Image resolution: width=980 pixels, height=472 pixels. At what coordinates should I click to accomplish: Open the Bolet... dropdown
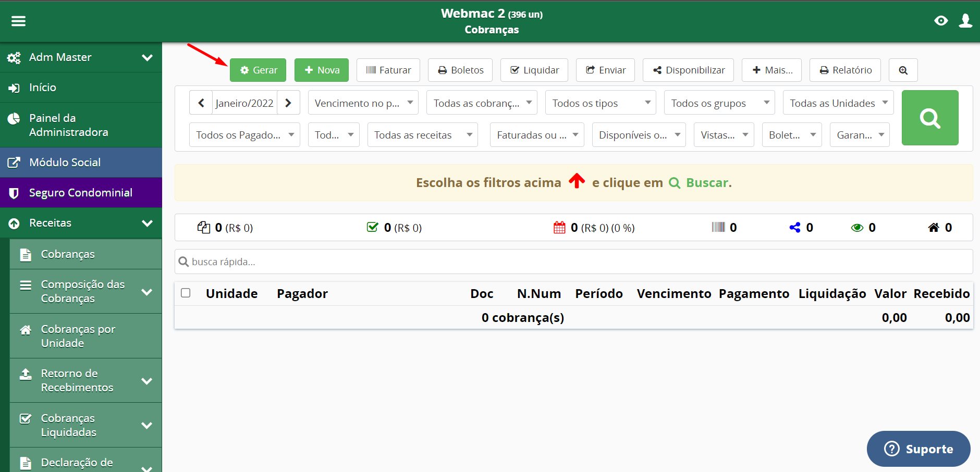pyautogui.click(x=792, y=134)
